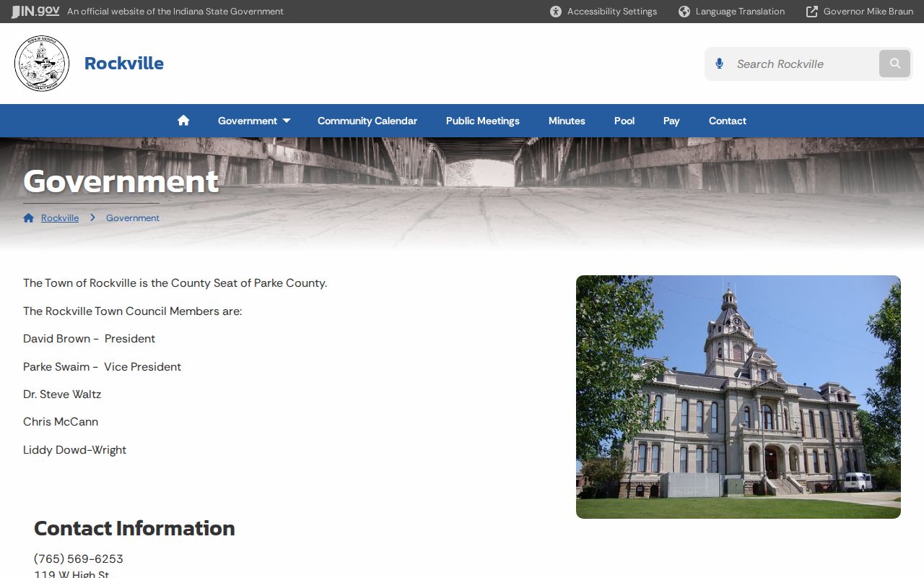Click the Government page heading

[121, 181]
